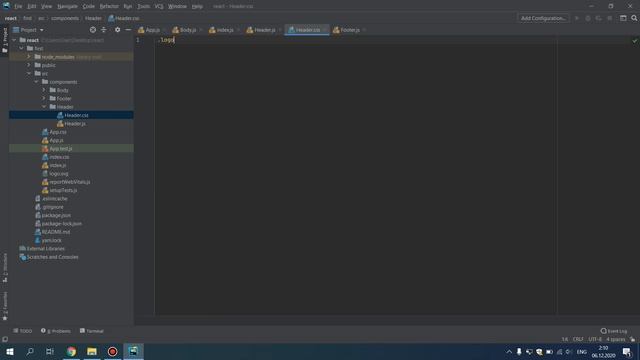
Task: Click the lock read-only icon in status bar
Action: pos(632,339)
